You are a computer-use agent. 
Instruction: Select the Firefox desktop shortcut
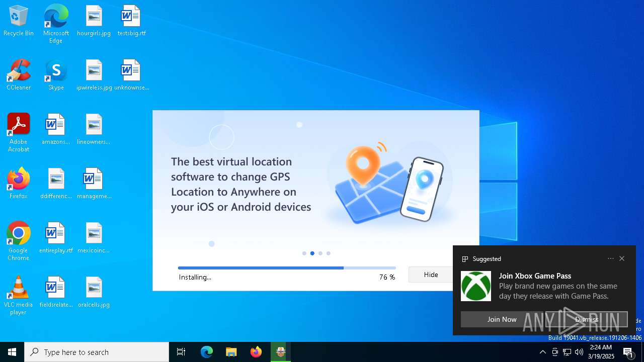click(x=19, y=184)
